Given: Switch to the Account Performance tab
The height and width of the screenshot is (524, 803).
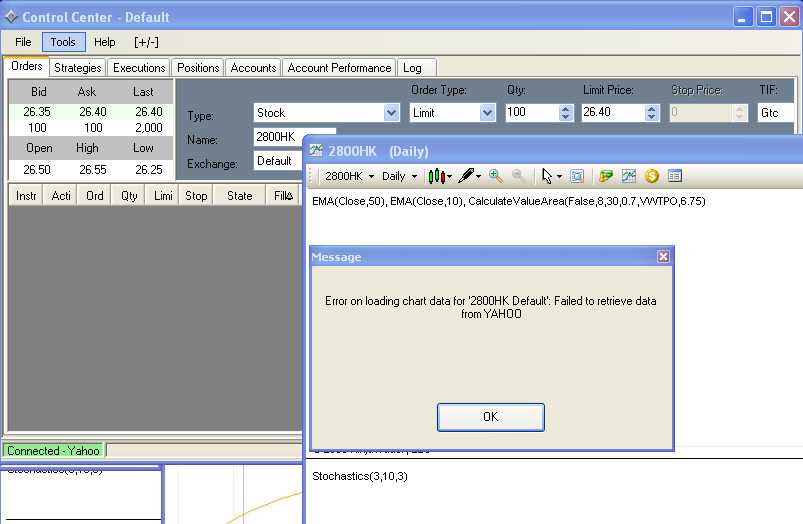Looking at the screenshot, I should pyautogui.click(x=339, y=68).
